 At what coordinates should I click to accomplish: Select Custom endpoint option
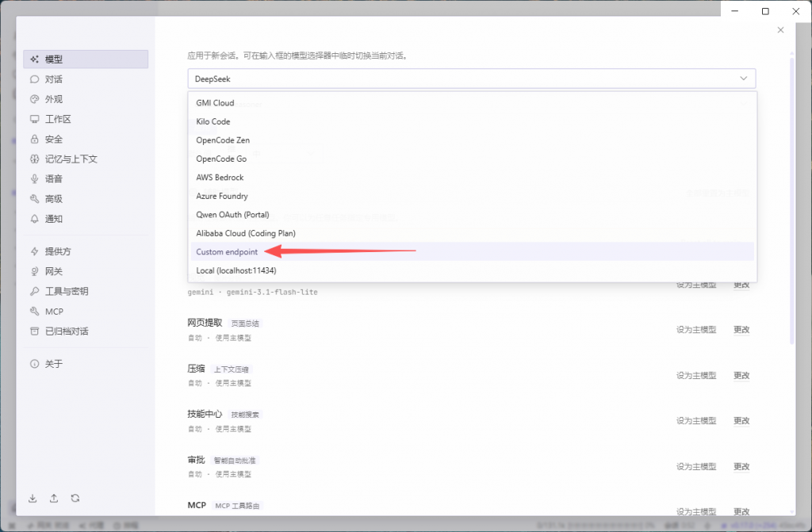point(472,252)
